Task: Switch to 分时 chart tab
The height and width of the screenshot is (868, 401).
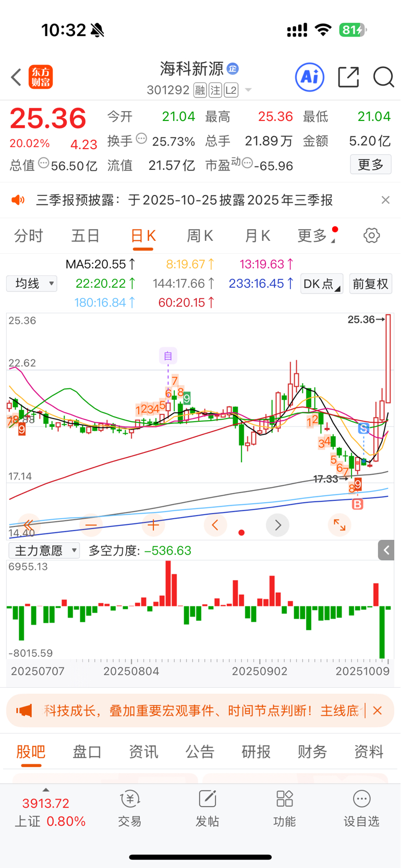Action: pyautogui.click(x=29, y=236)
